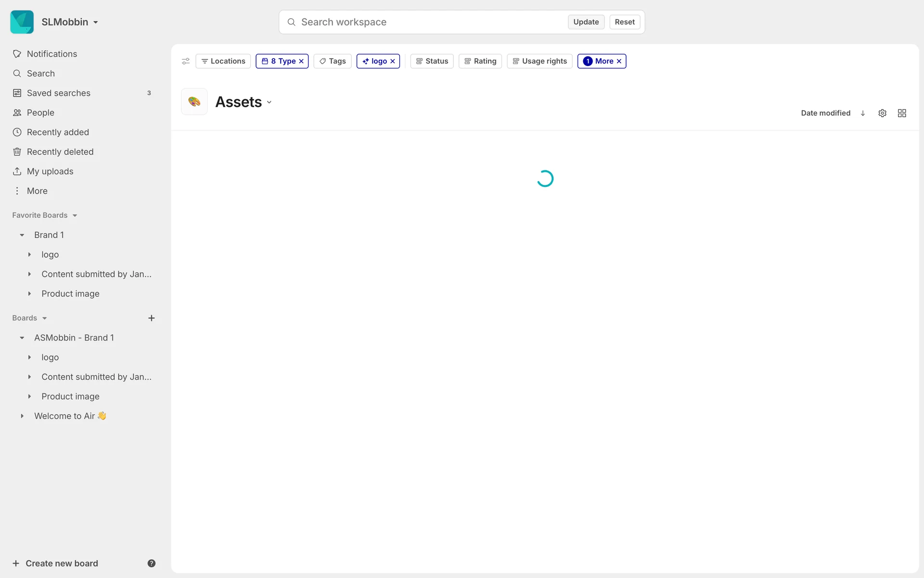Collapse the ASMobbin - Brand 1 board
The width and height of the screenshot is (924, 578).
point(22,338)
